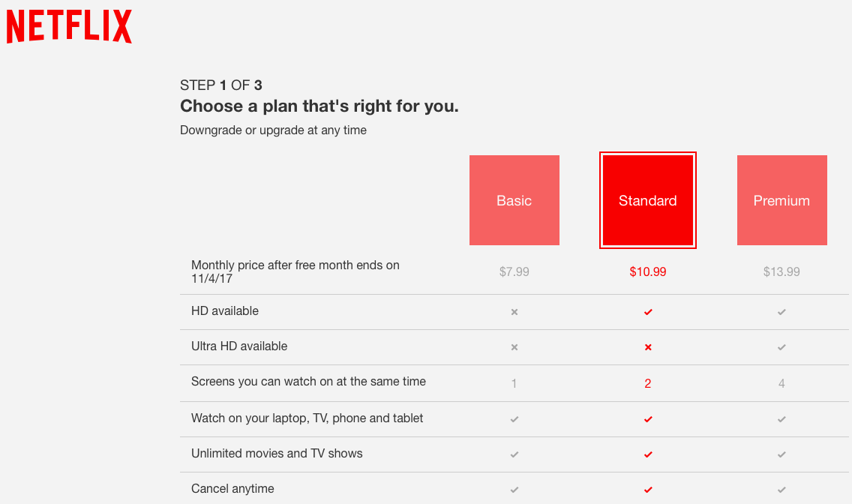Viewport: 852px width, 504px height.
Task: Click Premium's 'Cancel anytime' checkmark
Action: pyautogui.click(x=781, y=488)
